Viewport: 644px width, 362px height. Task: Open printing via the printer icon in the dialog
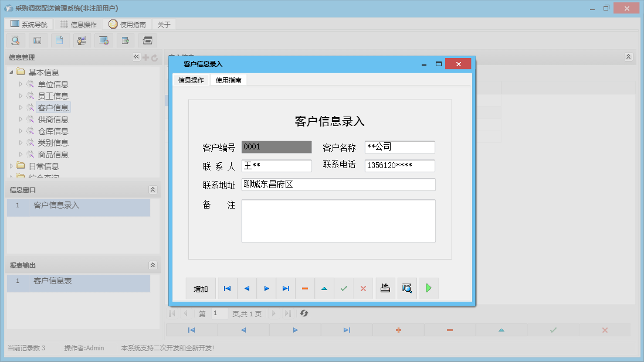(x=385, y=288)
